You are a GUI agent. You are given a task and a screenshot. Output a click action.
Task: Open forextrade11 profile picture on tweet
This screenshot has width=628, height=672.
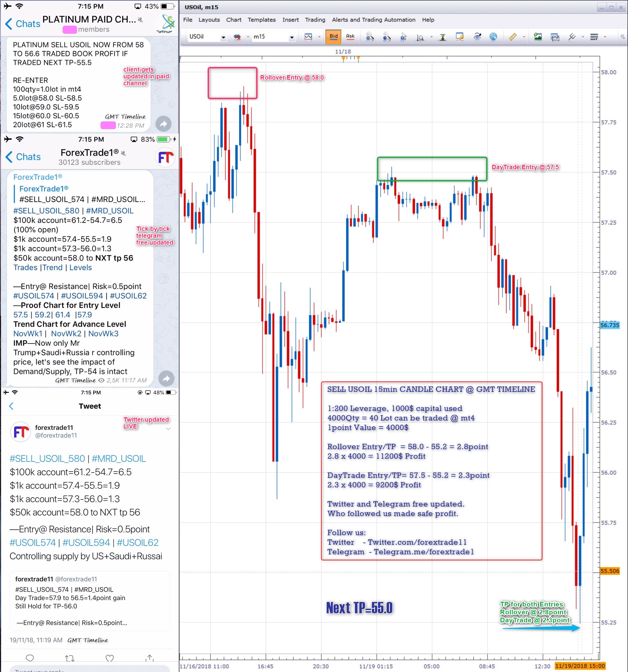(x=21, y=431)
